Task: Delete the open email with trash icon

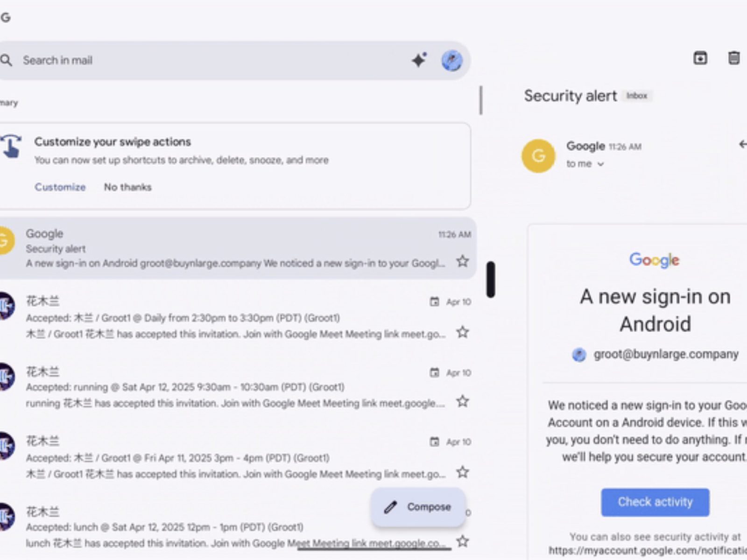Action: tap(733, 58)
